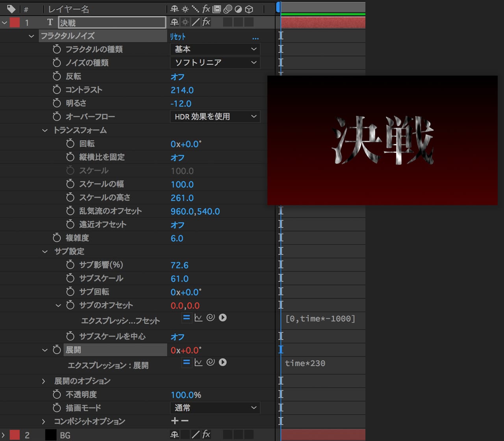
Task: Click リセット to reset フラクタルノイズ
Action: (178, 36)
